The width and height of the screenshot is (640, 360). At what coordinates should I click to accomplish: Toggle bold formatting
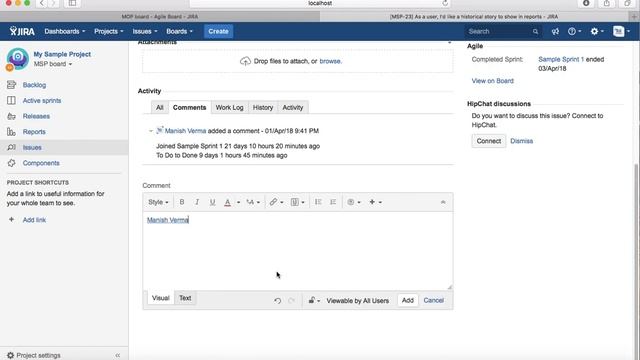182,202
